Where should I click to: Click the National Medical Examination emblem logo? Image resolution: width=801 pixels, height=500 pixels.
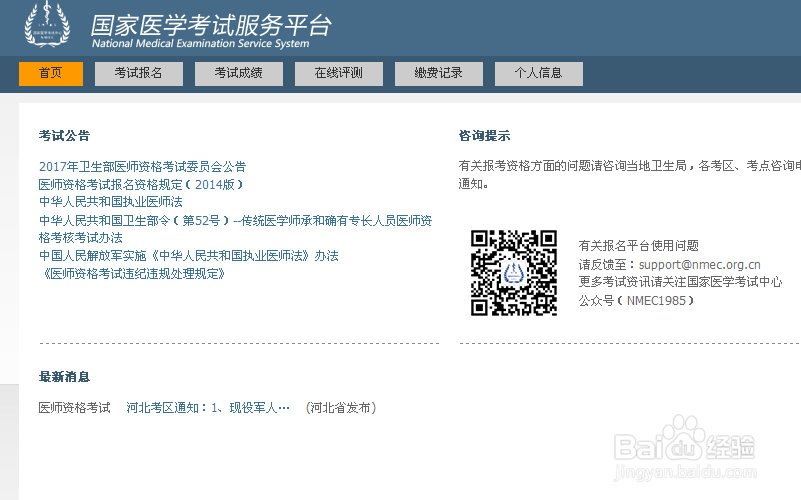pos(48,25)
